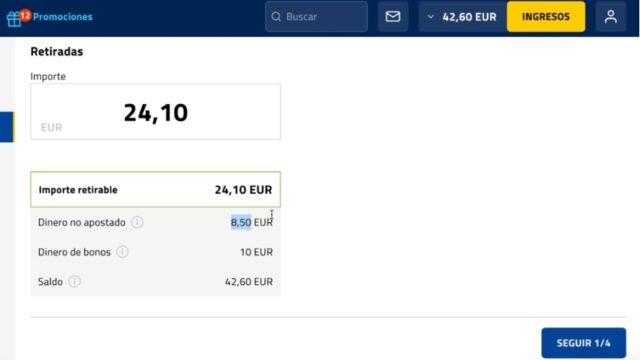Open the user account profile icon
This screenshot has height=360, width=640.
click(x=611, y=17)
